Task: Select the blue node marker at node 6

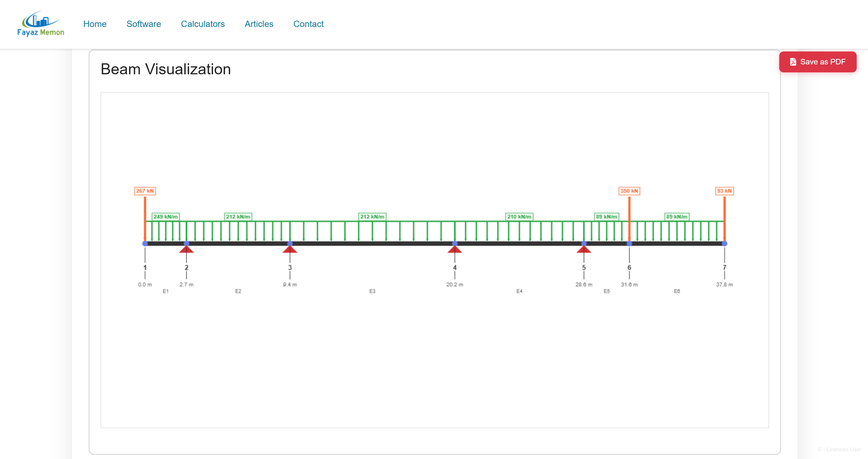Action: (x=629, y=243)
